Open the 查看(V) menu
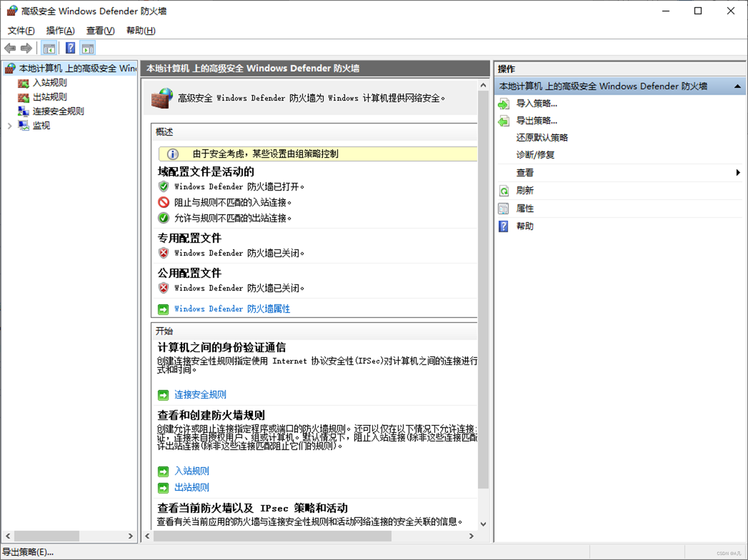This screenshot has height=560, width=748. [x=100, y=31]
